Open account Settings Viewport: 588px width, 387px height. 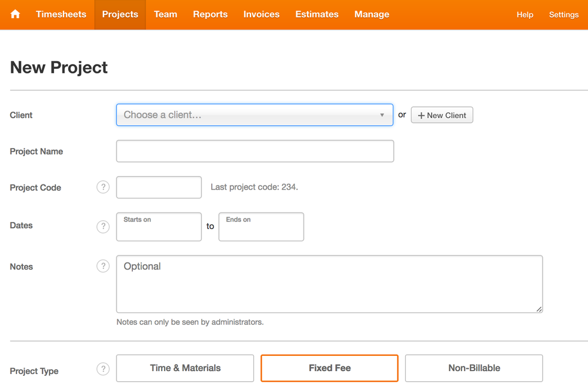564,15
